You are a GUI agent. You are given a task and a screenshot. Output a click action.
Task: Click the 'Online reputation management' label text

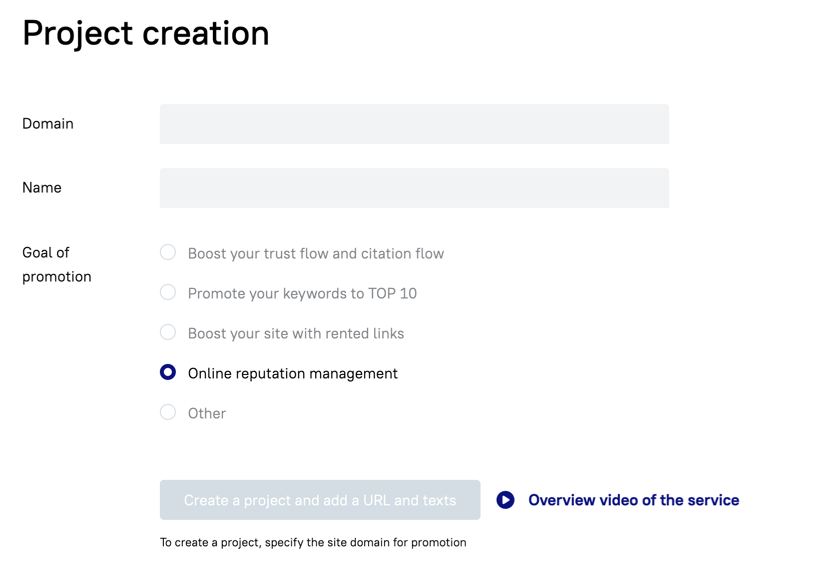point(293,373)
